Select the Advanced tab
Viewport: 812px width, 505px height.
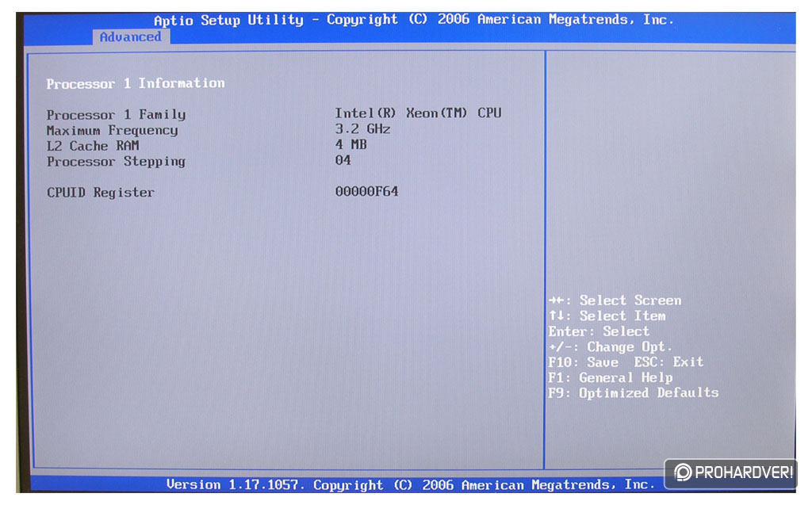[x=131, y=36]
